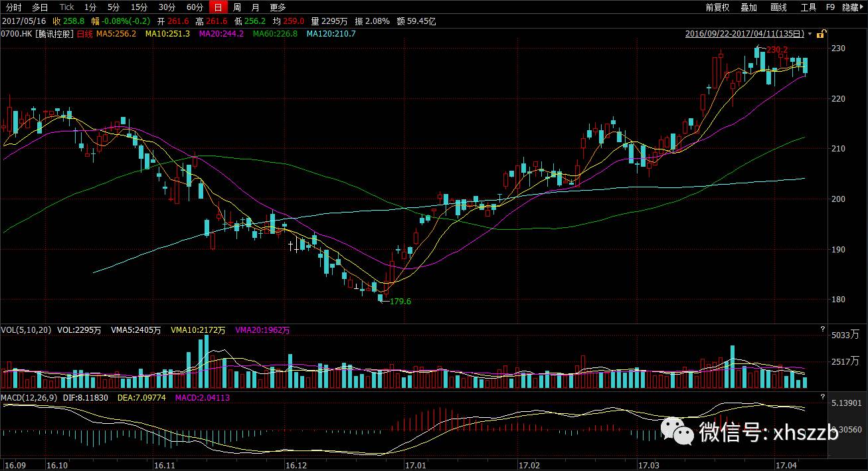Switch to 5分 five-minute period
Viewport: 868px width, 471px height.
pos(114,7)
